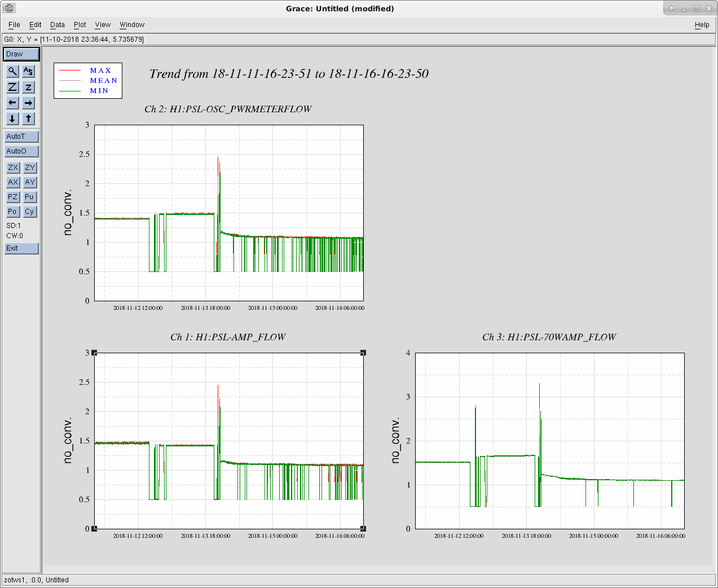Click the ZX zoom X button

13,168
